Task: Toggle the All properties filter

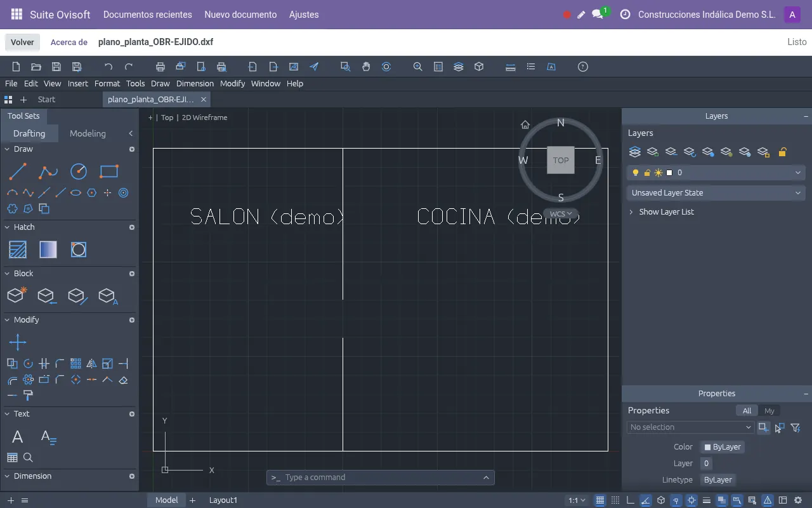Action: pyautogui.click(x=747, y=411)
